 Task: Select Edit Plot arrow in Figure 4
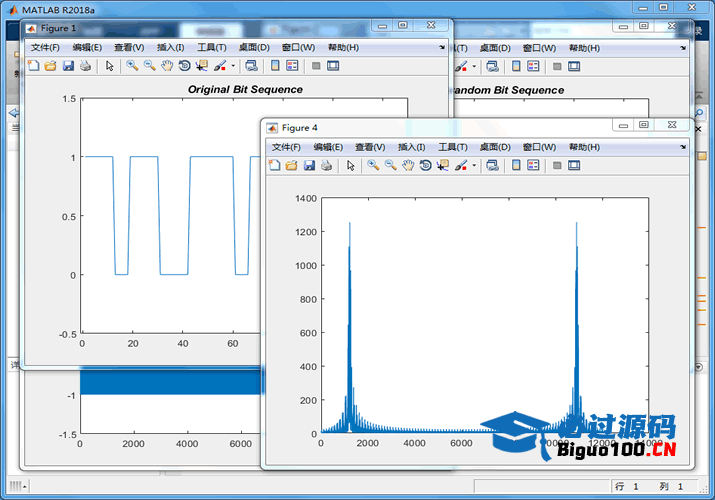[350, 165]
